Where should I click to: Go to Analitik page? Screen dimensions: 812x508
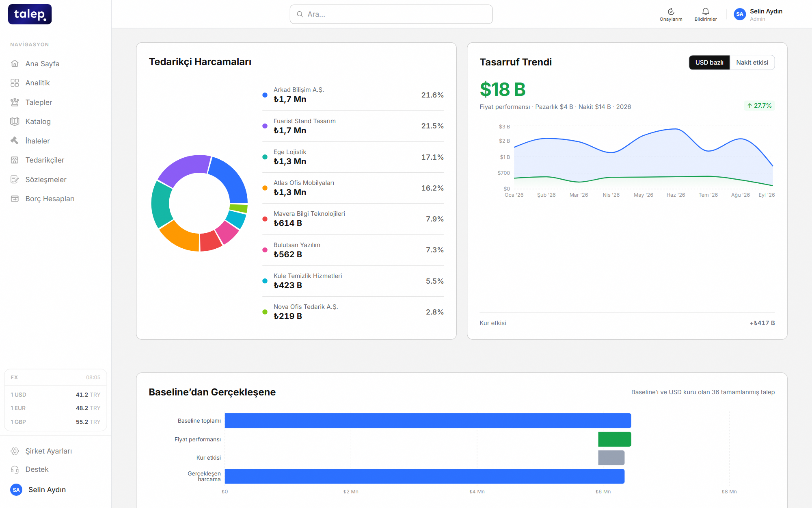37,83
